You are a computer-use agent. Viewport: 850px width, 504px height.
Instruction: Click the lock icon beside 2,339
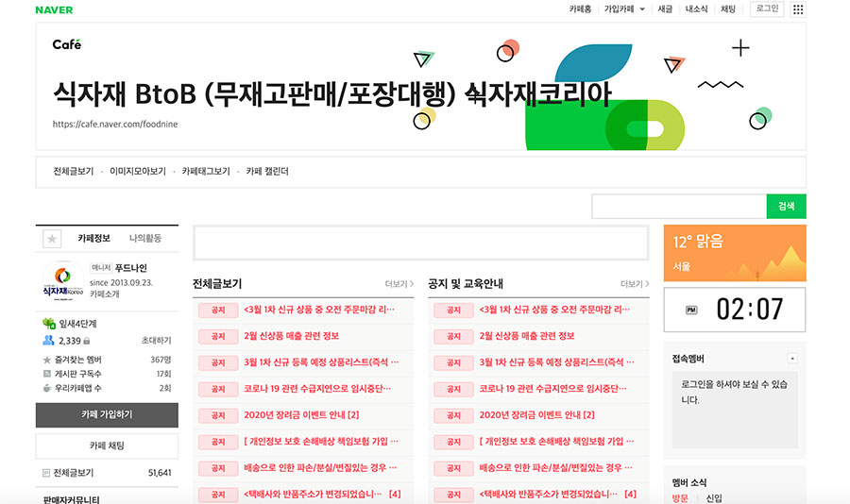click(x=87, y=341)
